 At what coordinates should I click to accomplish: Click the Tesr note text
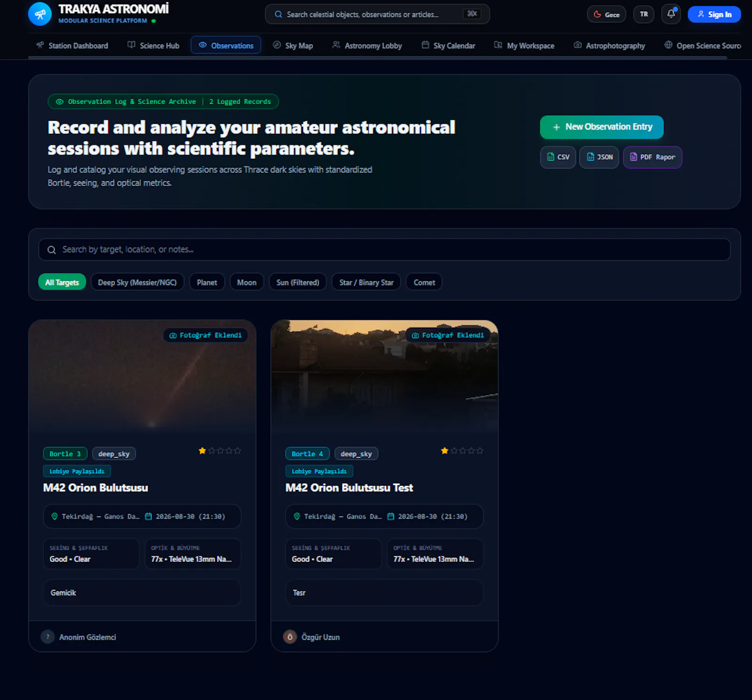tap(299, 593)
